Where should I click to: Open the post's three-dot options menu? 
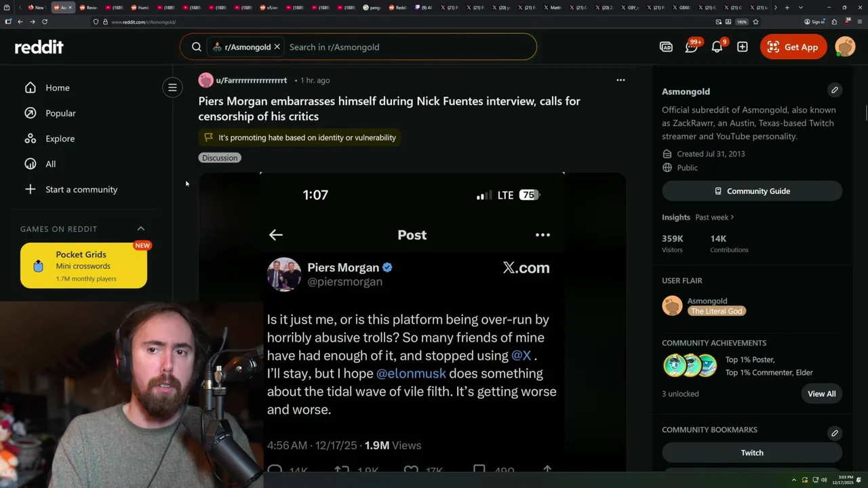[620, 80]
